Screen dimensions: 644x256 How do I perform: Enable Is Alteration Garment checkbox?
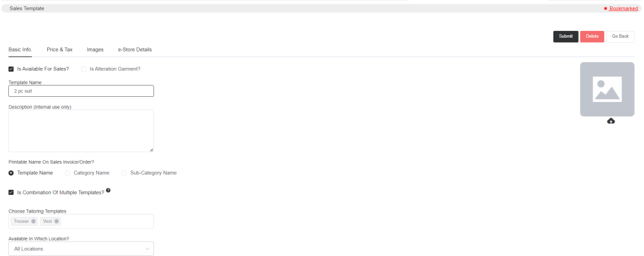(84, 69)
